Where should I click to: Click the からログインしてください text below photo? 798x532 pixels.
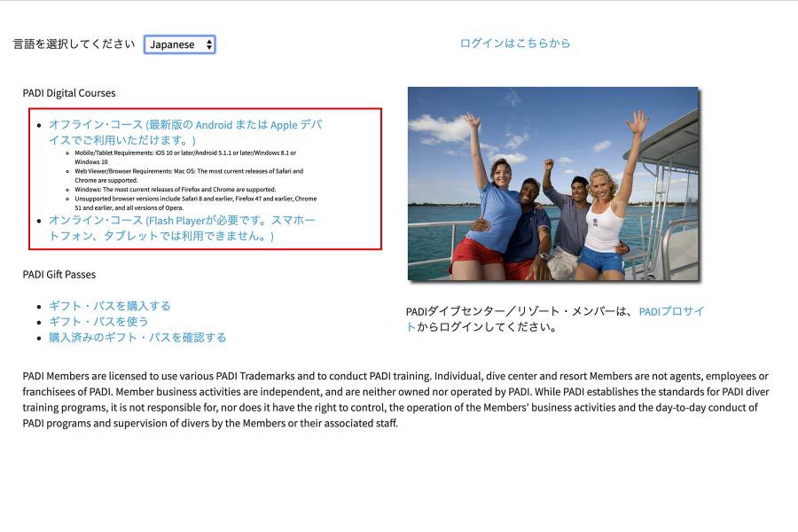[487, 327]
